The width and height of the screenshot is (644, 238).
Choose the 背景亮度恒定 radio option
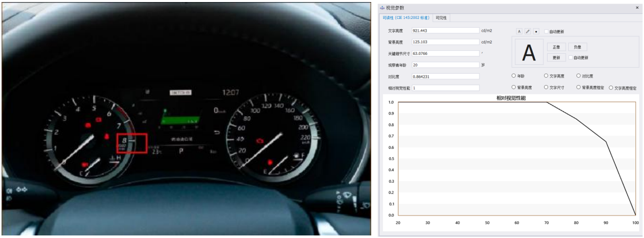[x=578, y=88]
